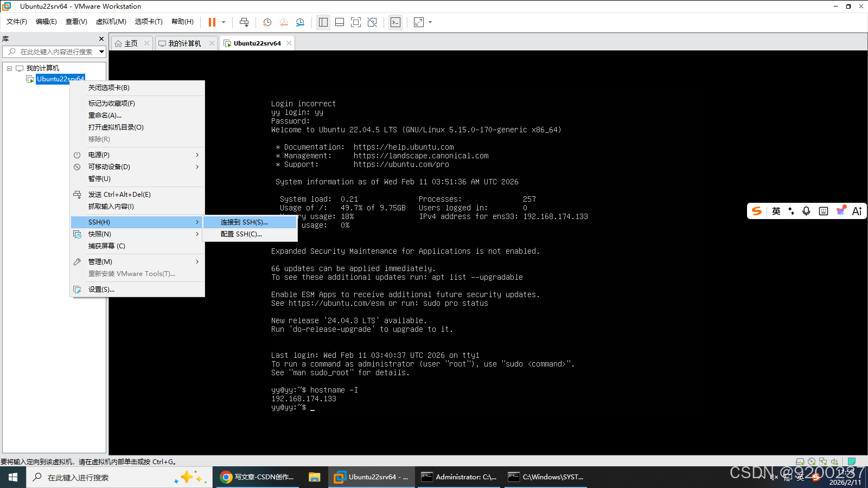Click the microphone voice input icon
Viewport: 868px width, 488px height.
point(807,211)
